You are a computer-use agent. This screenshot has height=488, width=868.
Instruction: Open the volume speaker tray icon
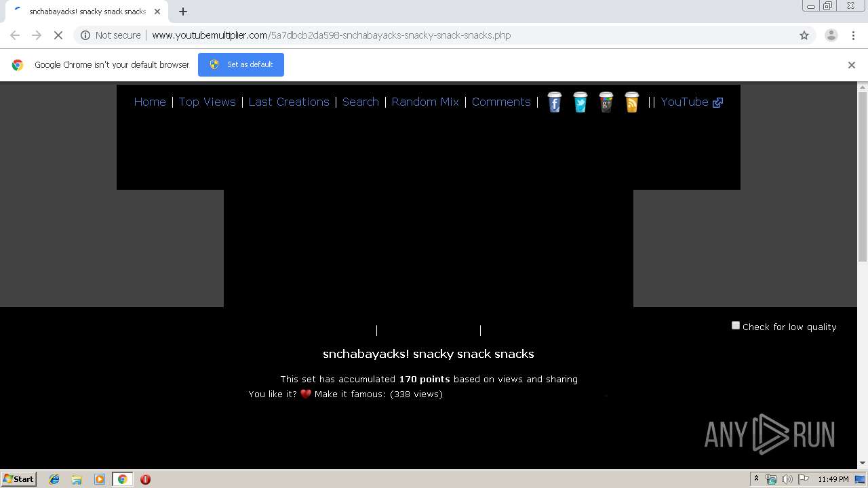[x=787, y=479]
